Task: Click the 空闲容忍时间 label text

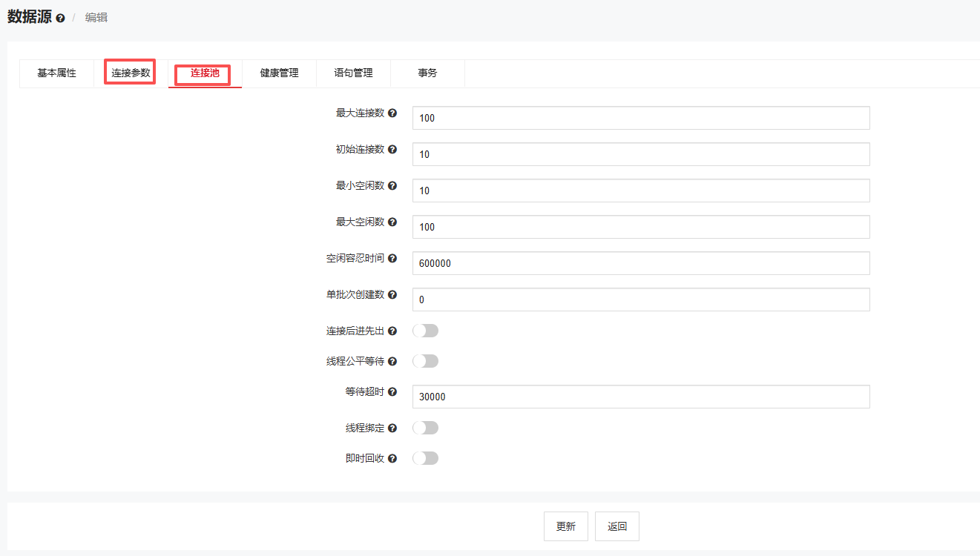Action: (x=355, y=259)
